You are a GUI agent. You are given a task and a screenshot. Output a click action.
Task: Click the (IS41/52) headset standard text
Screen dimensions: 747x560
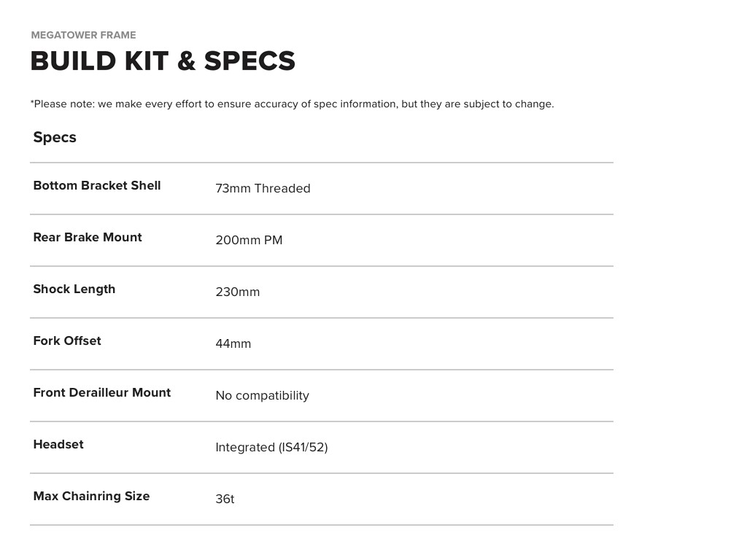303,448
